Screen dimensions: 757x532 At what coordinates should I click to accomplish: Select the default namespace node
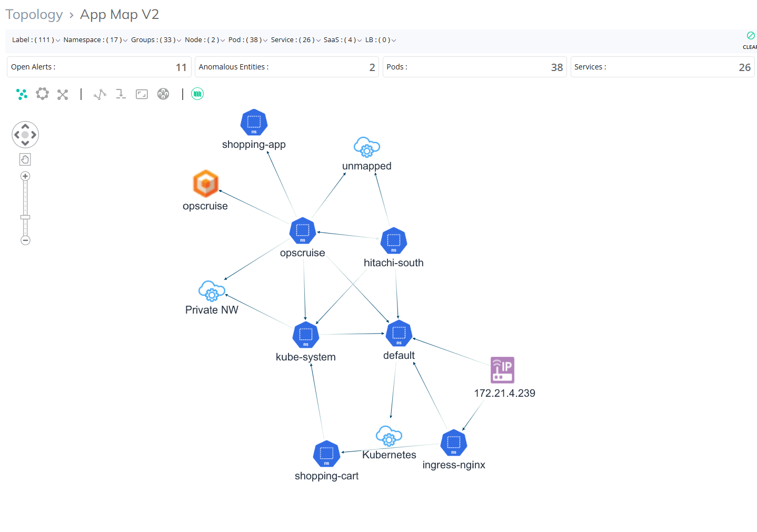click(x=399, y=334)
